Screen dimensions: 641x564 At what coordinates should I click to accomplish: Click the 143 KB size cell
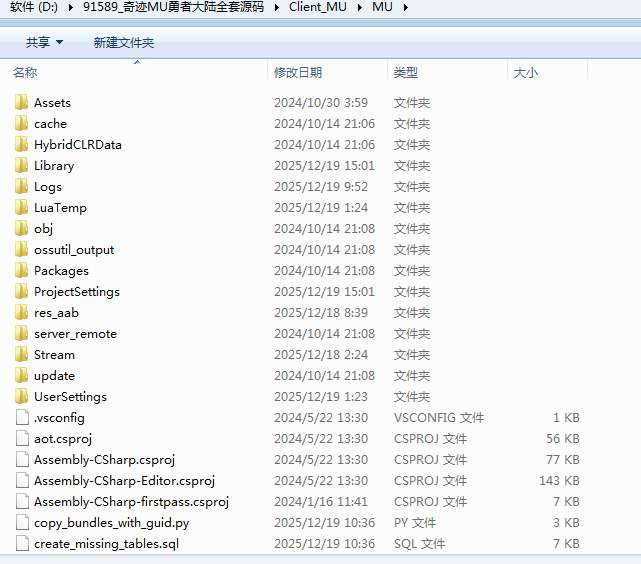[559, 481]
